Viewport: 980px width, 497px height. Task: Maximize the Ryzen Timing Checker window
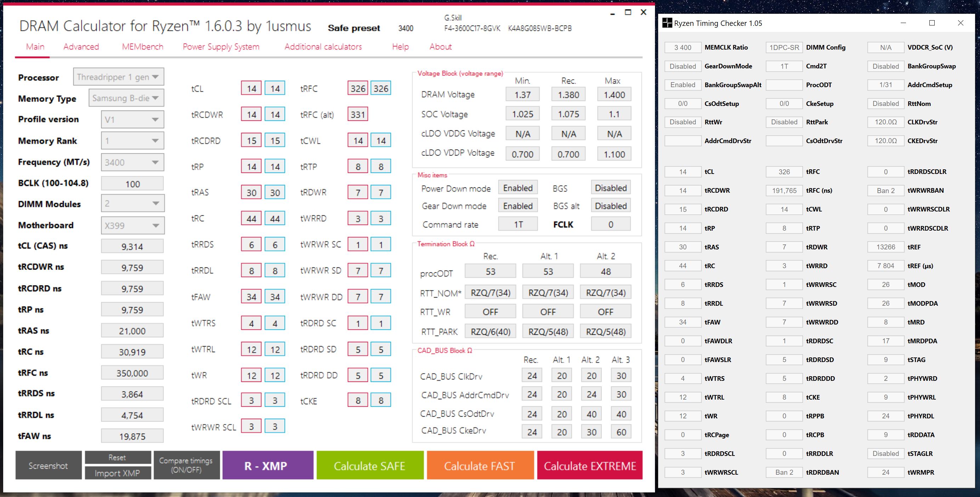point(932,23)
